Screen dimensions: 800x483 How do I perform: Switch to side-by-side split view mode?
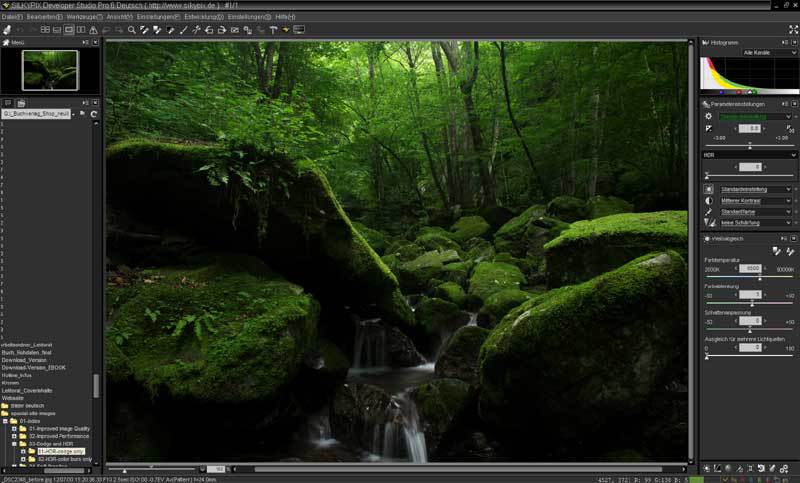pos(81,30)
